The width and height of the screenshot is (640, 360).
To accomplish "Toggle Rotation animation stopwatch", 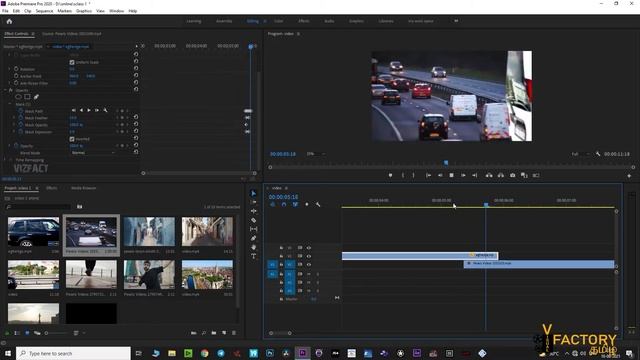I will (16, 69).
